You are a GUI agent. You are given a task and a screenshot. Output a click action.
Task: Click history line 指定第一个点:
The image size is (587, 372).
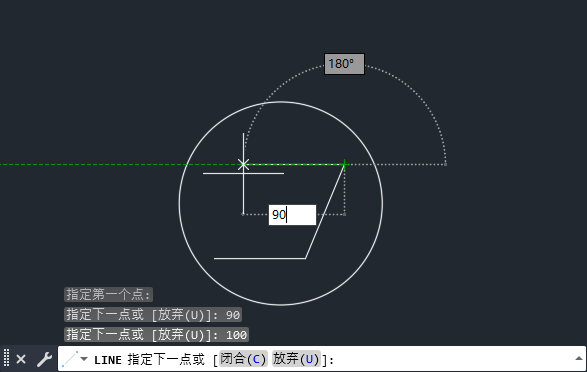pyautogui.click(x=109, y=295)
